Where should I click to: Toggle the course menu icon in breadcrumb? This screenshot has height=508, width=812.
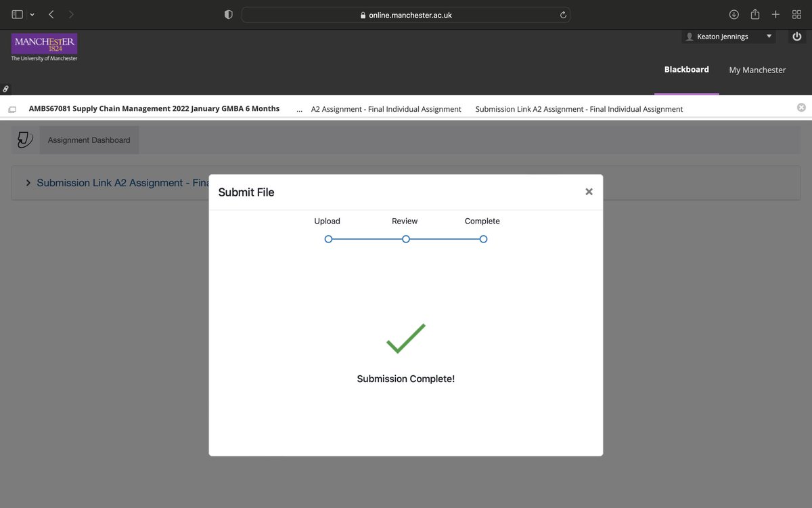[12, 109]
